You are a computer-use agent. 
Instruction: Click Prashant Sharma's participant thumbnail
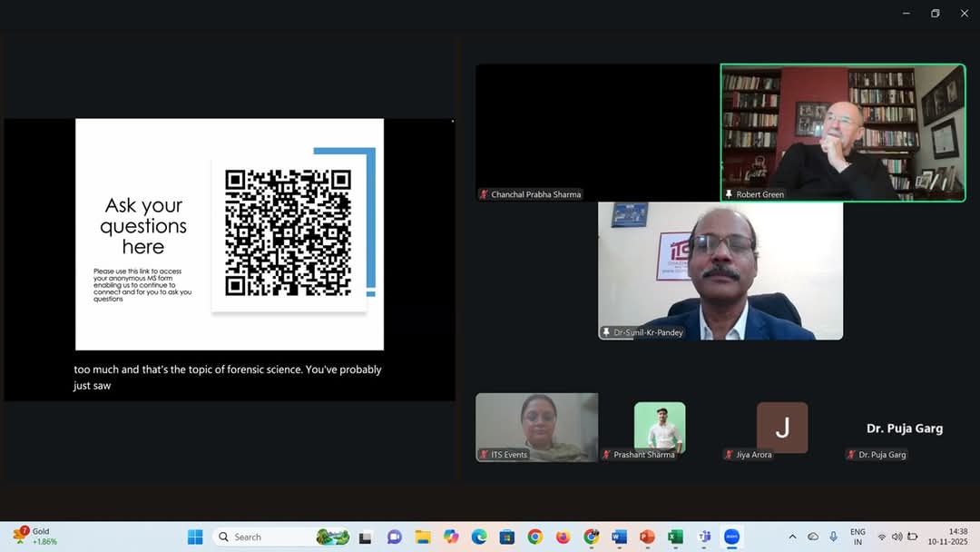pos(659,427)
